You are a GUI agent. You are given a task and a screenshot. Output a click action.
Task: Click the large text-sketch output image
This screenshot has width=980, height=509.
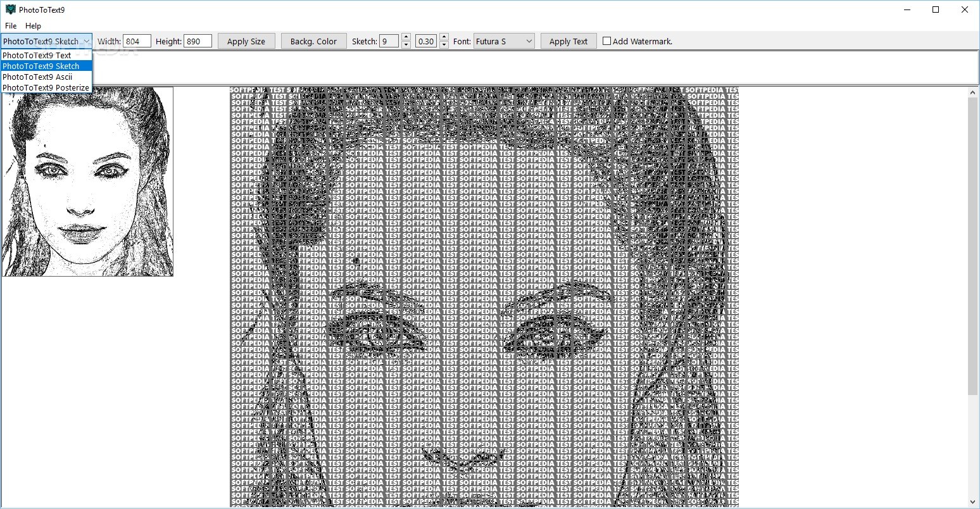[x=484, y=297]
